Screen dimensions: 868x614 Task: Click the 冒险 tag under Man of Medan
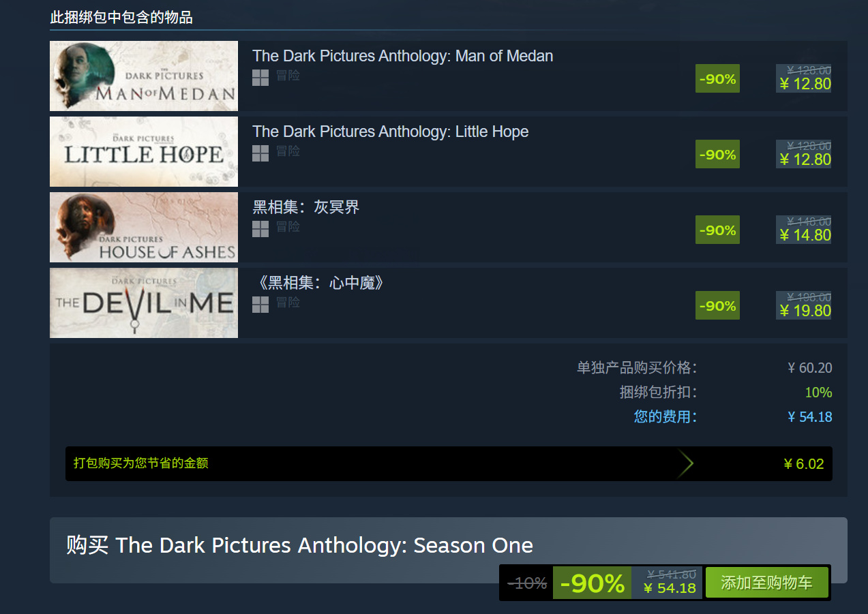click(288, 76)
